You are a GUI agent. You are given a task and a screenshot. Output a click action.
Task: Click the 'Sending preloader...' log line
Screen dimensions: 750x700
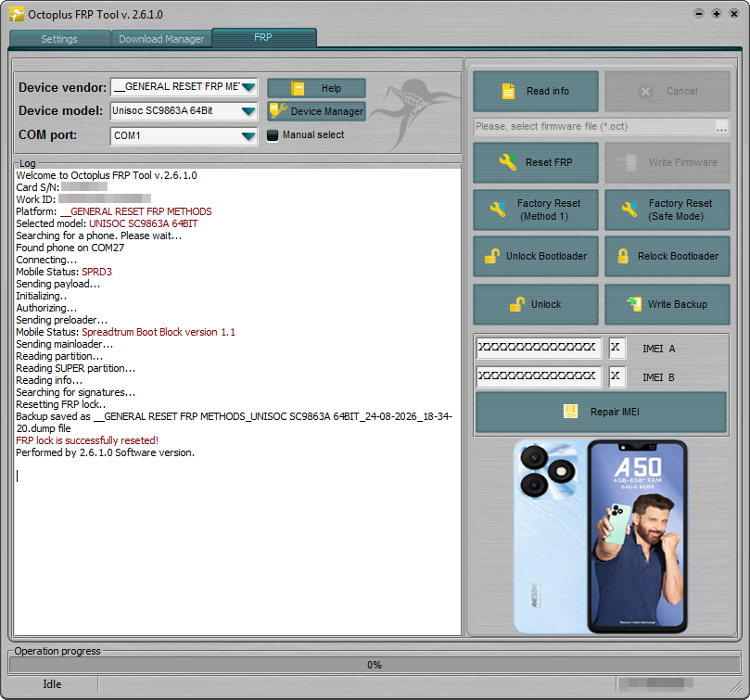pyautogui.click(x=62, y=320)
